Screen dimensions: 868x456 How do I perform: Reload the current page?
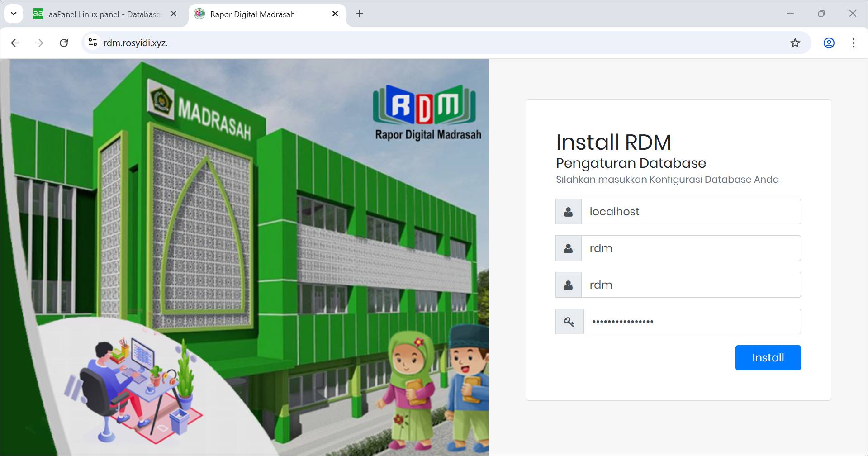click(64, 43)
